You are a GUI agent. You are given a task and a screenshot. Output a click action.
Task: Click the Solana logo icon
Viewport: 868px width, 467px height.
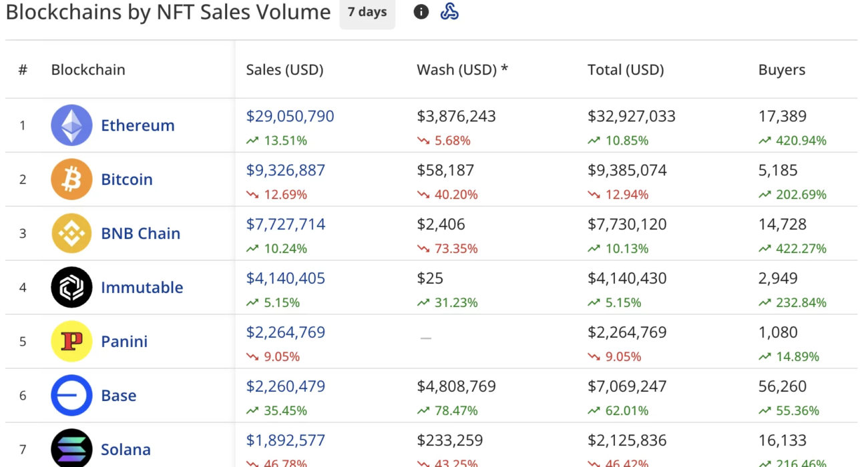pos(71,448)
